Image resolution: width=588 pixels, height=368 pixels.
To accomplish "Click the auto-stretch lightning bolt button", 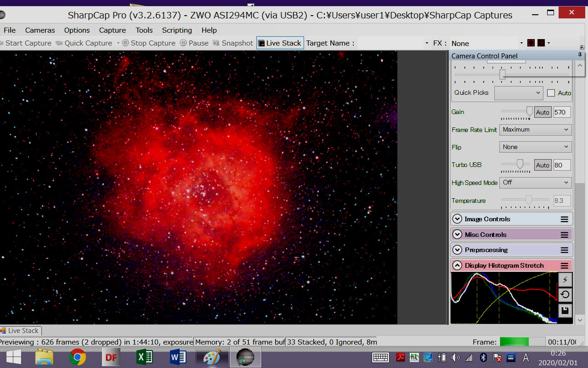I will [565, 279].
